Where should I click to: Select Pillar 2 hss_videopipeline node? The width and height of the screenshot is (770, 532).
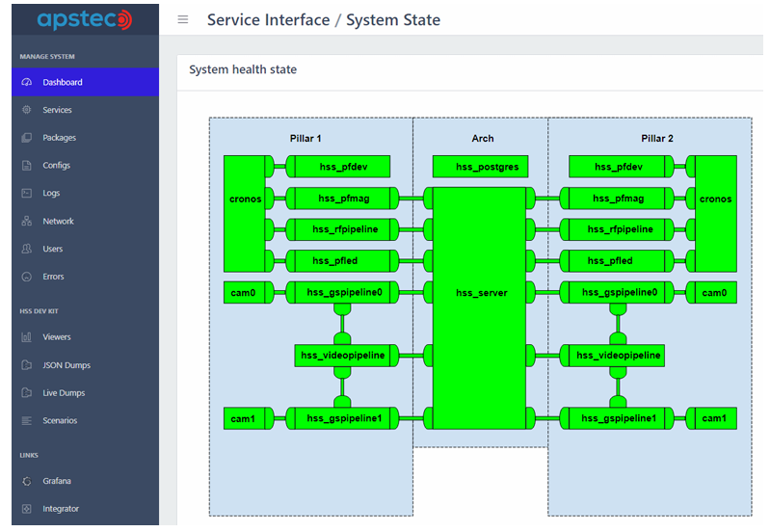click(x=619, y=356)
